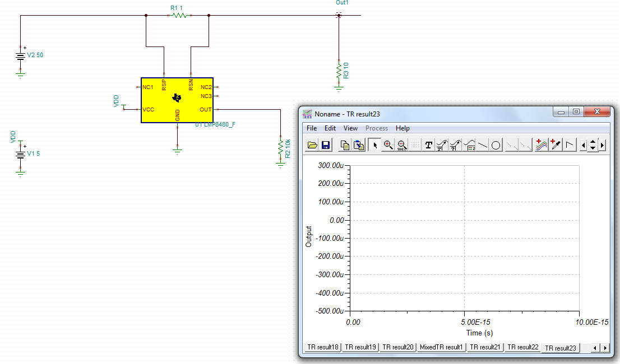The image size is (620, 364).
Task: Click the U1 LMP8480_F component label
Action: coord(215,125)
